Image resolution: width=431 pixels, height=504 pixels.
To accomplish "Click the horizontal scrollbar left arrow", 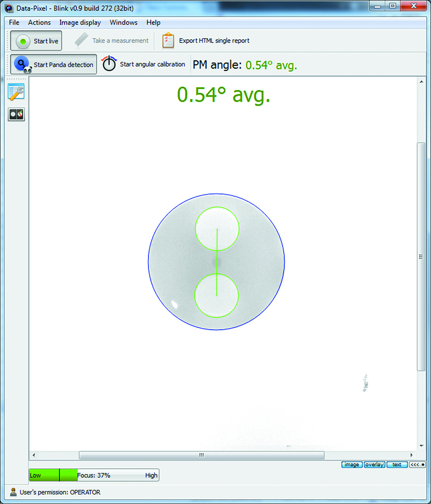I will [34, 455].
